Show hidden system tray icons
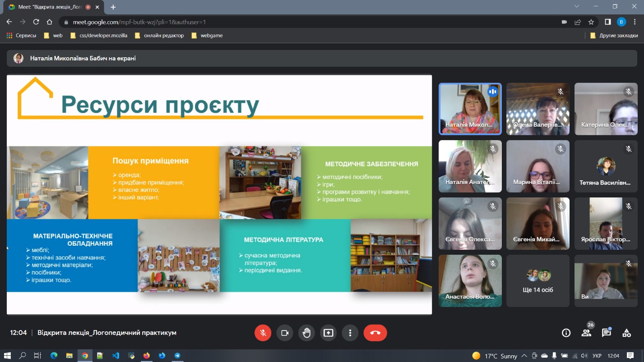Screen dimensions: 644x362 [524, 356]
